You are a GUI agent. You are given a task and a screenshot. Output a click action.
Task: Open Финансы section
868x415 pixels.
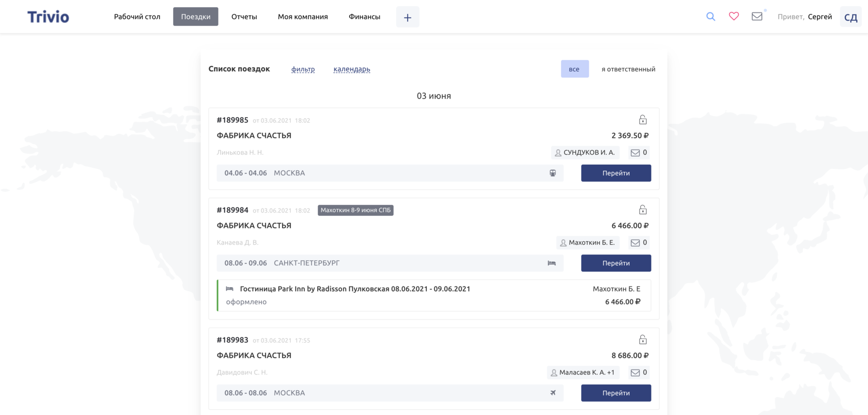pos(364,17)
